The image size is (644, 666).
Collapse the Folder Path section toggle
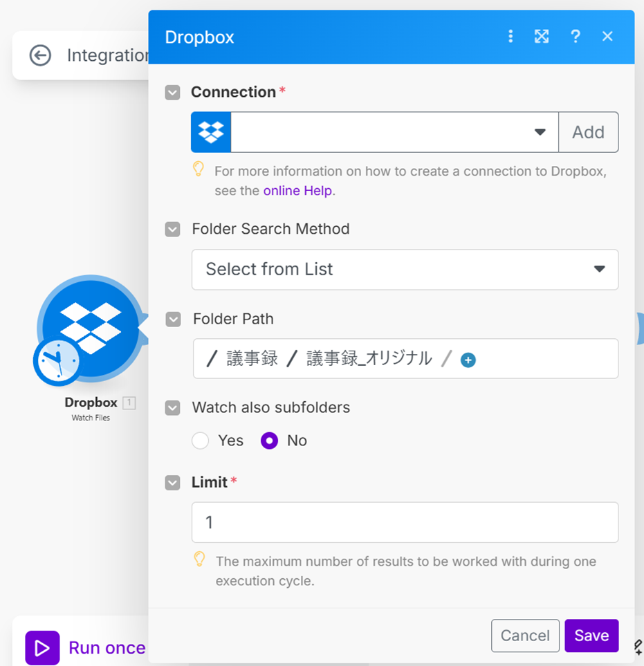[173, 320]
